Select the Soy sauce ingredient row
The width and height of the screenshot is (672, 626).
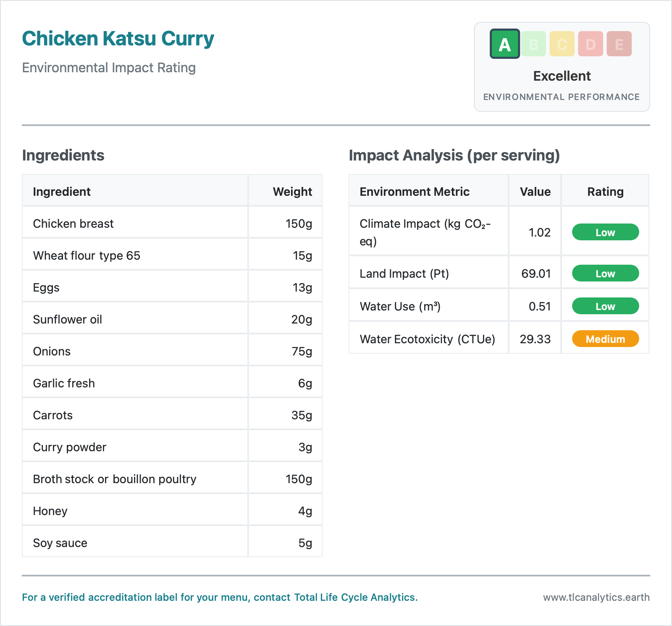pos(60,543)
